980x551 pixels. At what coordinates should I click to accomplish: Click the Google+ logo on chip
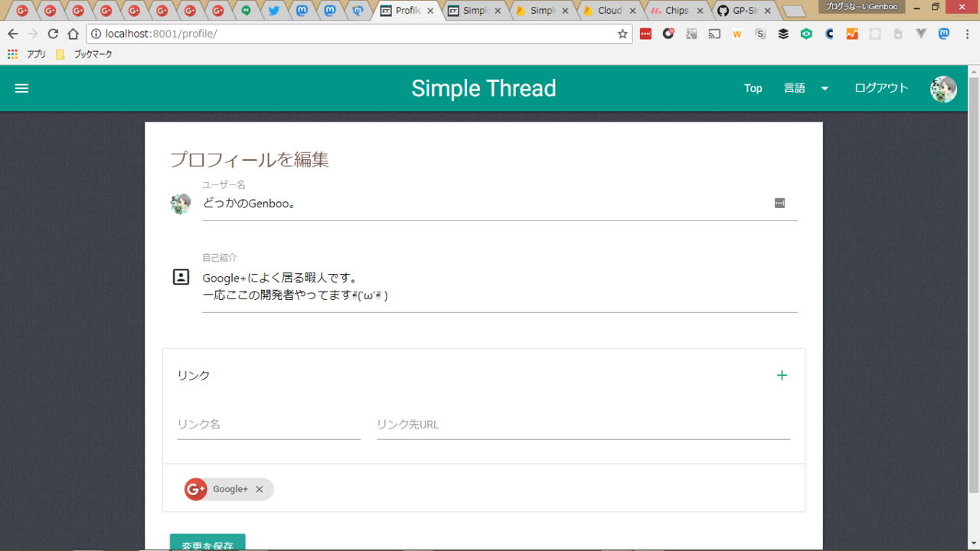click(196, 489)
